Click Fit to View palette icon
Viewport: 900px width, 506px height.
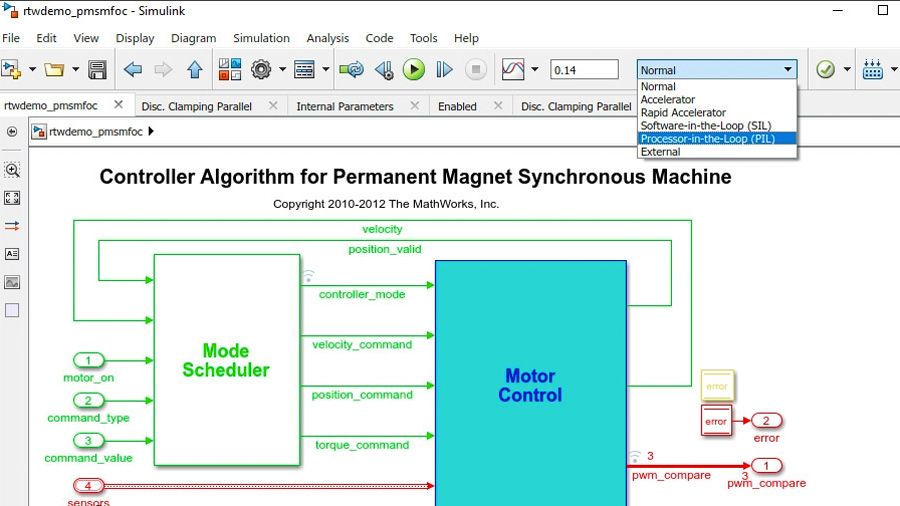12,198
